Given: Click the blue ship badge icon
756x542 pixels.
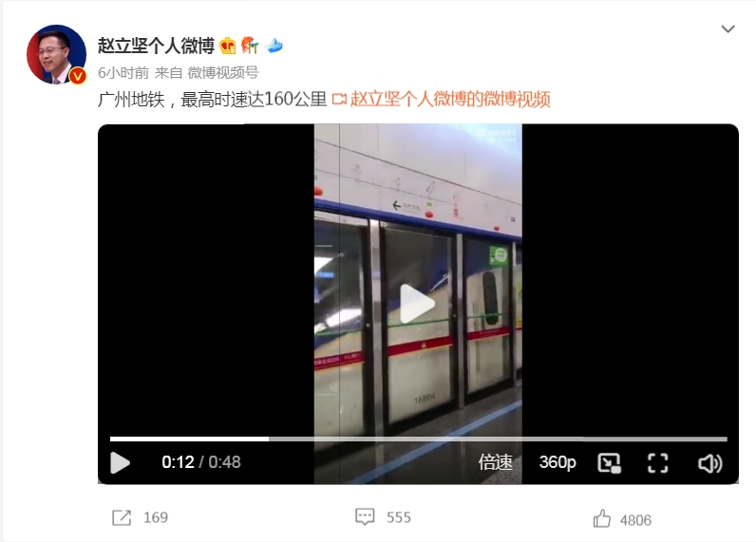Looking at the screenshot, I should [274, 46].
